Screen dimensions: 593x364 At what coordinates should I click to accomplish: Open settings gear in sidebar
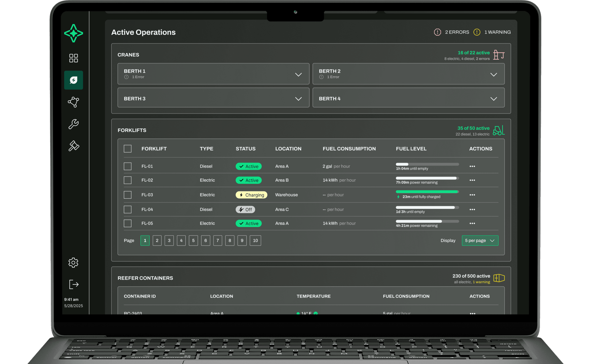pyautogui.click(x=73, y=263)
